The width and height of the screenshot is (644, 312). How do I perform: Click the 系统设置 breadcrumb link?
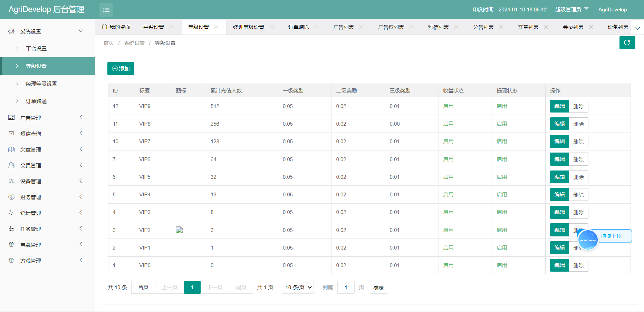[134, 43]
